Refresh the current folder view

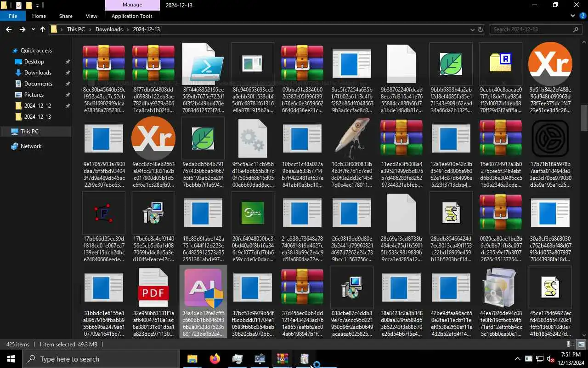[481, 29]
